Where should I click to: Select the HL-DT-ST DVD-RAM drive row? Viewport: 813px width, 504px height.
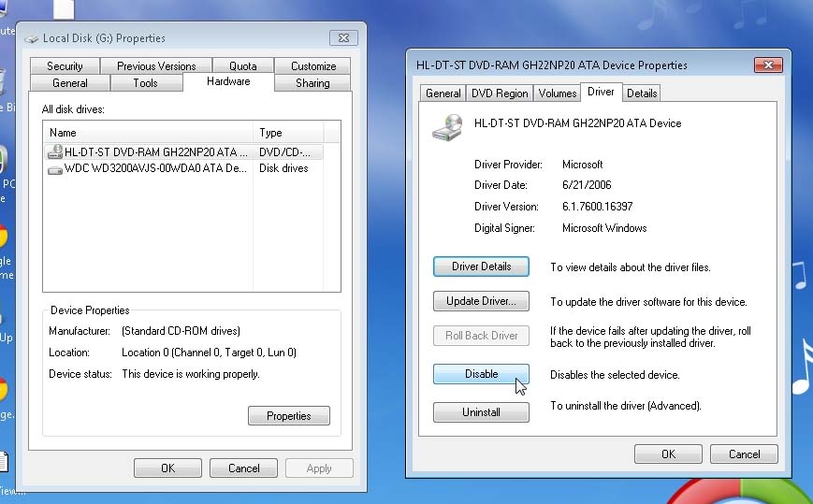click(x=184, y=151)
